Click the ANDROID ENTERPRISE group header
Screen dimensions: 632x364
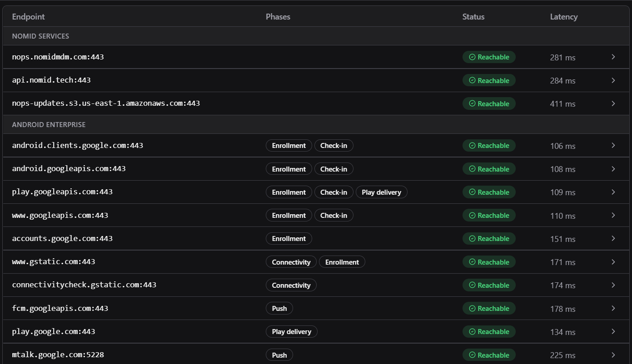316,124
